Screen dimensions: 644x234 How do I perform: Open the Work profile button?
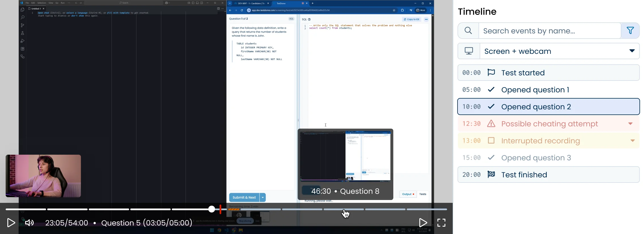[x=421, y=10]
